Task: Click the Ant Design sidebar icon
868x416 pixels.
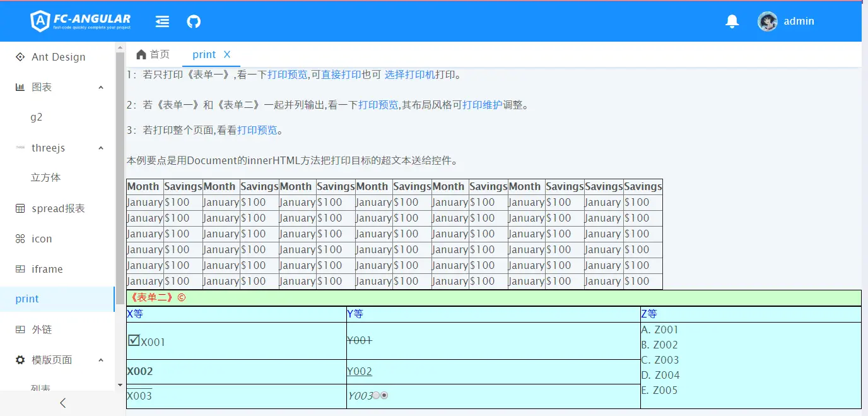Action: 20,57
